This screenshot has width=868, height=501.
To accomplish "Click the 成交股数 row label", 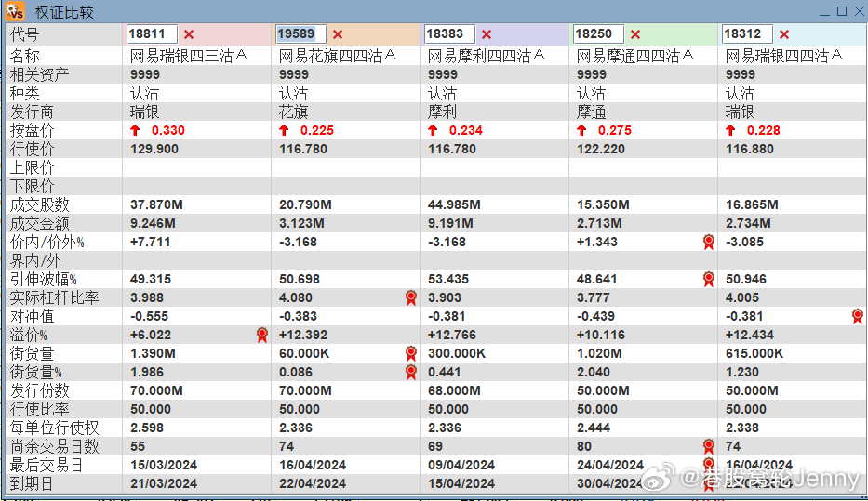I will click(40, 205).
